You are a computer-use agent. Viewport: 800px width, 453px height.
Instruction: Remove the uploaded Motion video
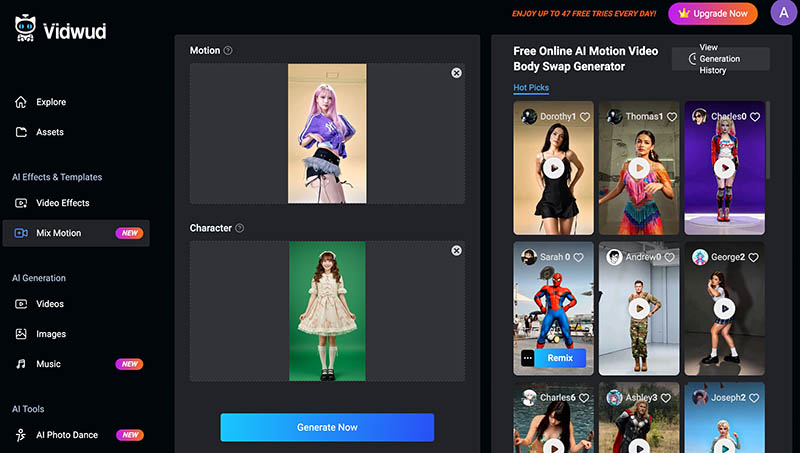point(456,73)
